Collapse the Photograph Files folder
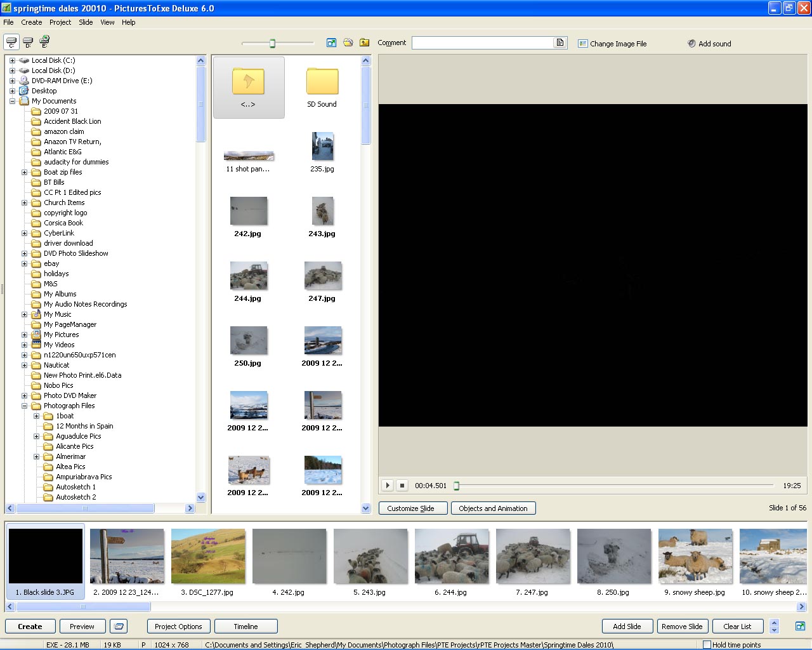 tap(25, 406)
